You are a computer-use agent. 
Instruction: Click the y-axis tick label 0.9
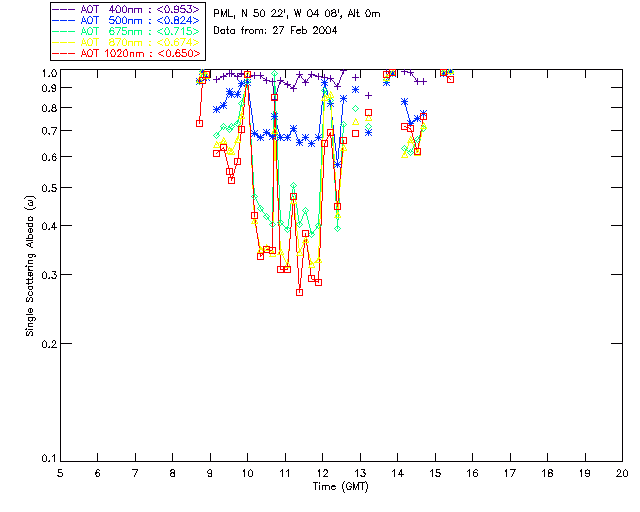49,88
